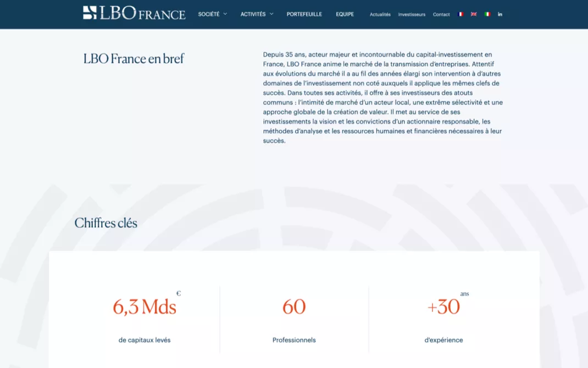Screen dimensions: 588x368
Task: Open the LinkedIn page icon
Action: coord(500,14)
